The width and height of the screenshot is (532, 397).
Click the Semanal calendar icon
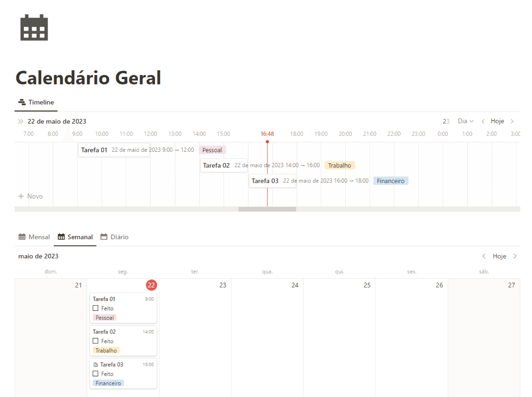61,237
